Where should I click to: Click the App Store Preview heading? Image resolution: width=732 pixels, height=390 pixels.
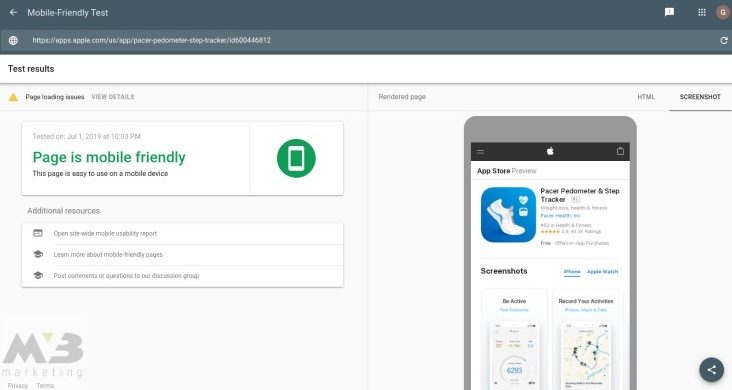click(x=507, y=171)
